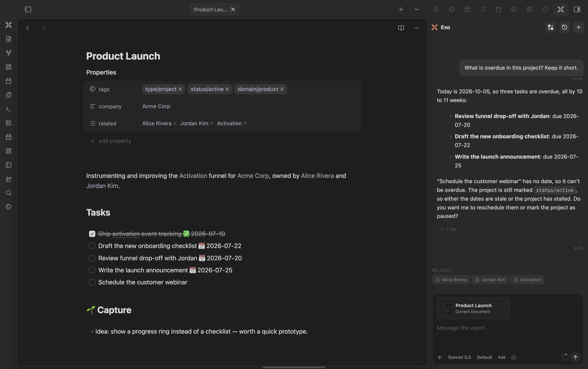This screenshot has height=369, width=588.
Task: Open the calendar icon in left sidebar
Action: [x=9, y=81]
